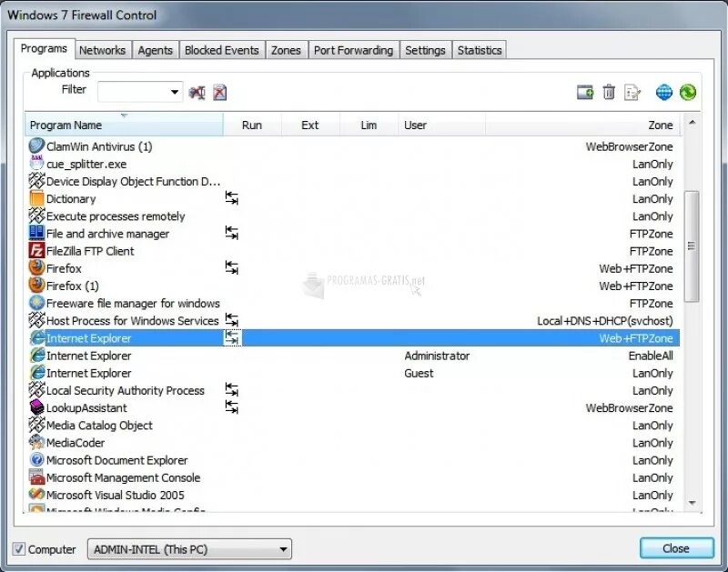Switch to the Networks tab
The width and height of the screenshot is (728, 572).
(102, 50)
